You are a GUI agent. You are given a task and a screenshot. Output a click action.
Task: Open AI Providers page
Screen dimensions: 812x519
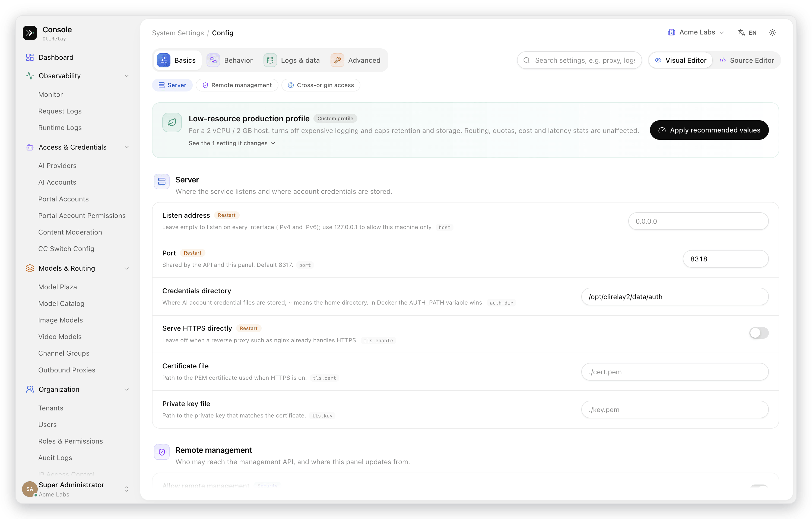57,166
